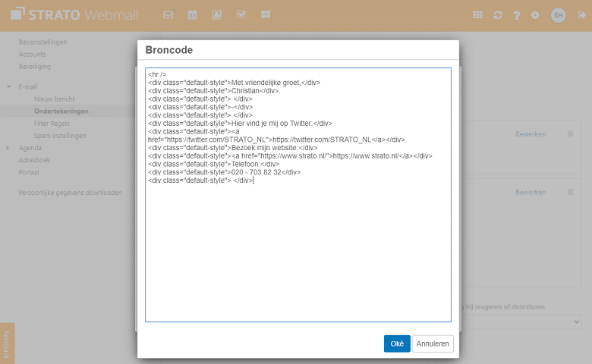This screenshot has width=592, height=364.
Task: Click the Broncode dialog title
Action: coord(169,50)
